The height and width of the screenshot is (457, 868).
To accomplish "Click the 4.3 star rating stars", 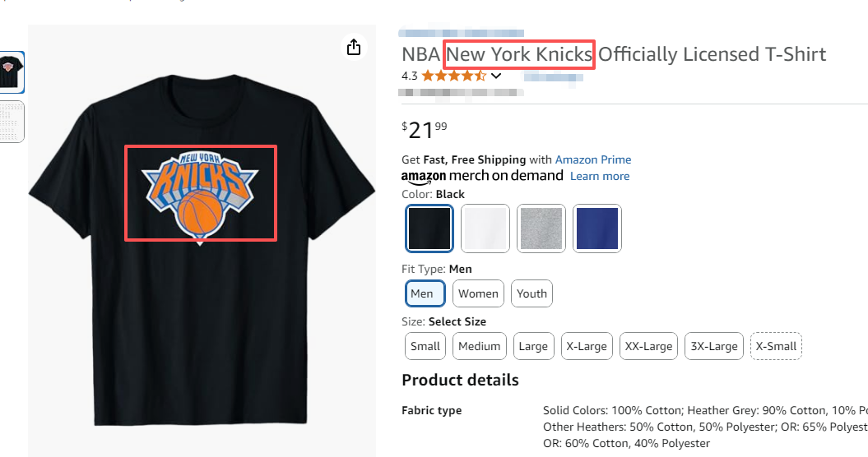I will tap(453, 76).
